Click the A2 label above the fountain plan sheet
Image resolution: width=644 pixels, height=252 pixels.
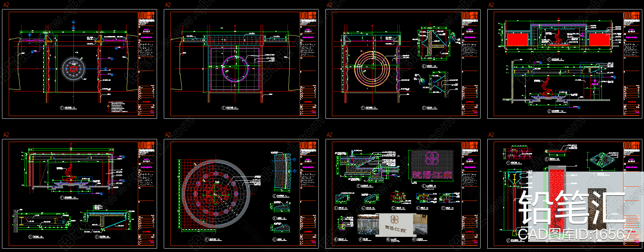(6, 5)
